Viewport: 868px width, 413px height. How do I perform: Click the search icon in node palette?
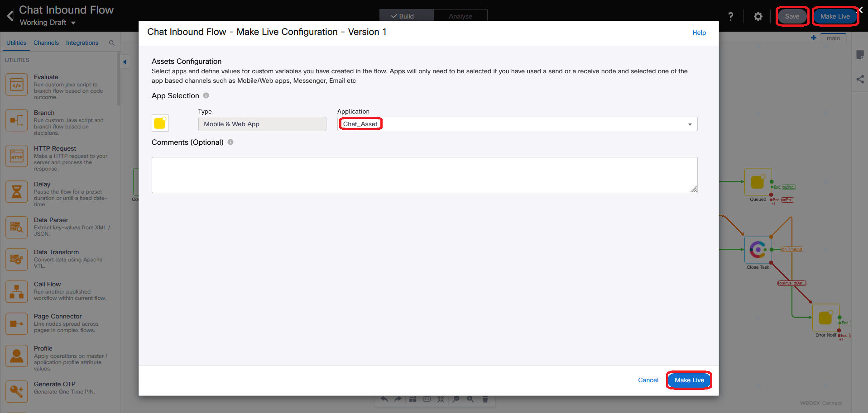click(x=111, y=43)
